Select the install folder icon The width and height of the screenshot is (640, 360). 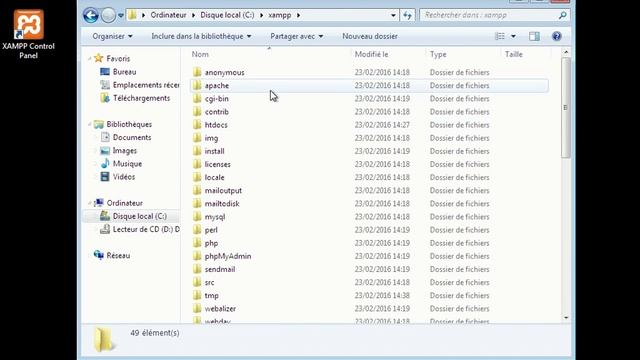pyautogui.click(x=197, y=151)
